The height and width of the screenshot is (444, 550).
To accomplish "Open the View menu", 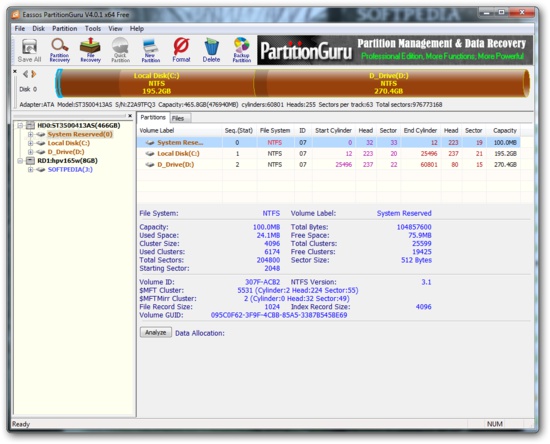I will click(x=115, y=28).
